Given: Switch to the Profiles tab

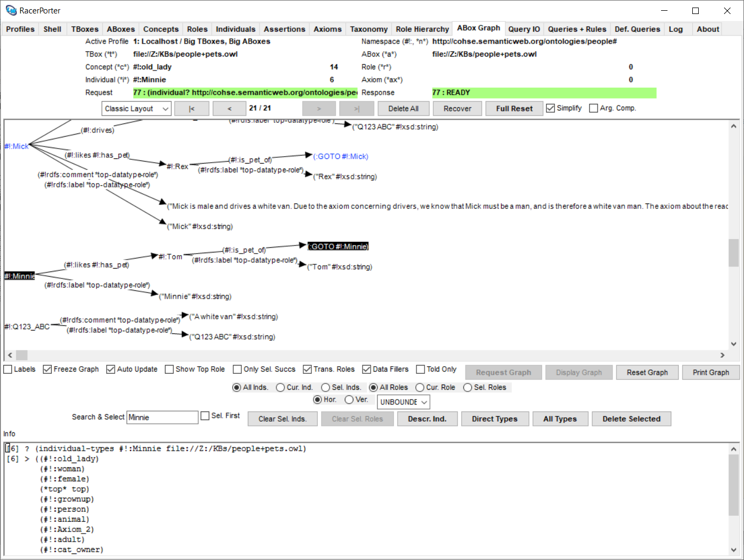Looking at the screenshot, I should (x=20, y=29).
